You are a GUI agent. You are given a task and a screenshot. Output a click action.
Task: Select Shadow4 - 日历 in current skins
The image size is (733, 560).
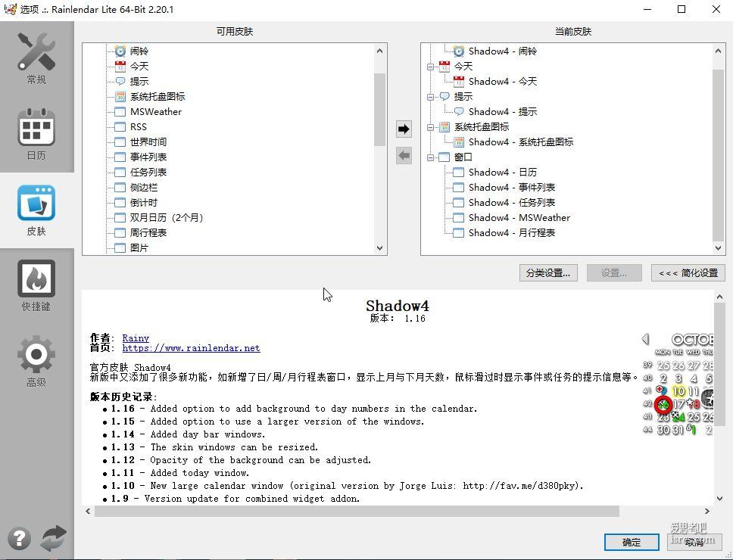tap(503, 173)
